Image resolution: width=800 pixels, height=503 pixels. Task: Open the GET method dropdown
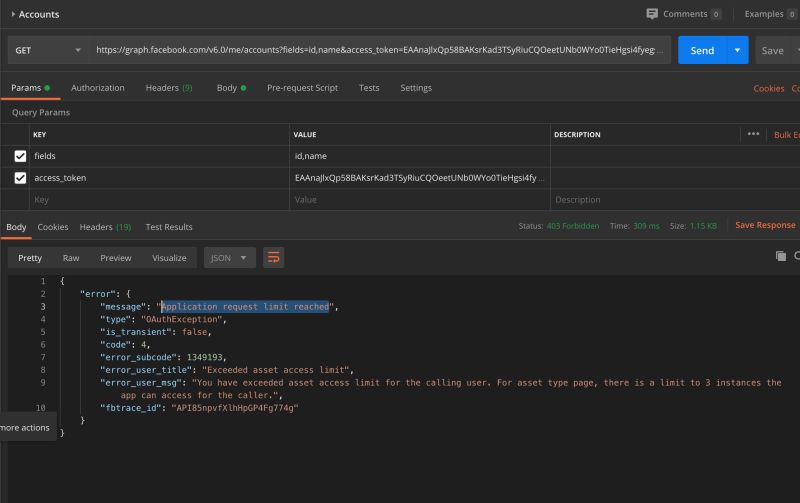coord(48,50)
